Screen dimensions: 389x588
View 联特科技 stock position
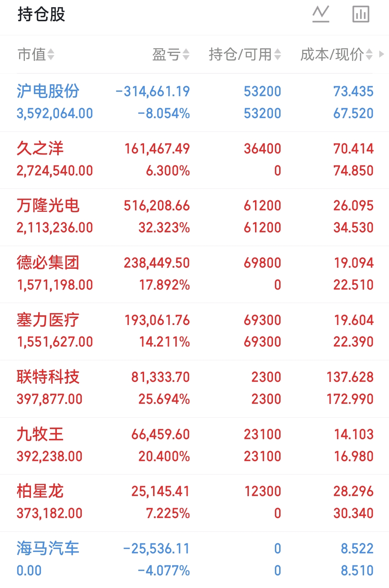pos(48,377)
